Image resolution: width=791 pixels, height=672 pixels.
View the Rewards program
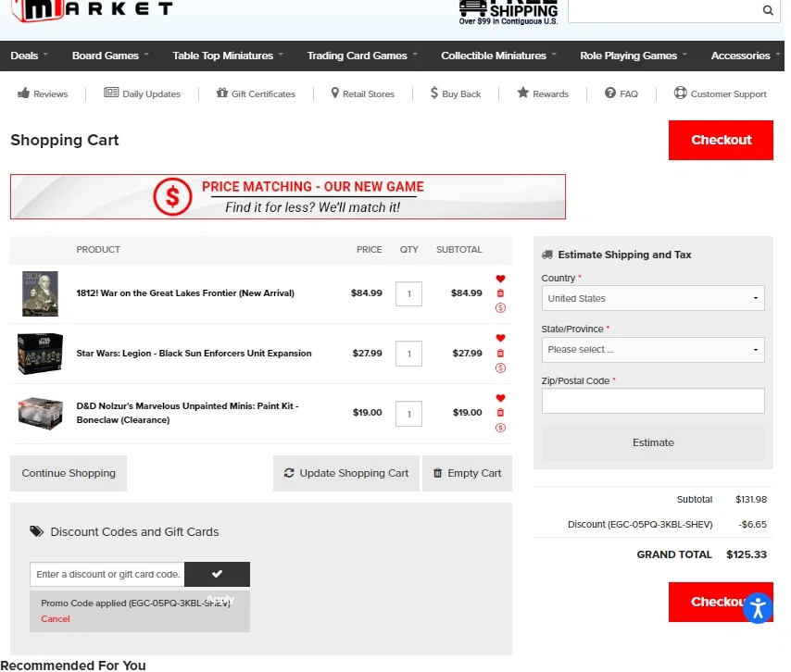[x=543, y=93]
